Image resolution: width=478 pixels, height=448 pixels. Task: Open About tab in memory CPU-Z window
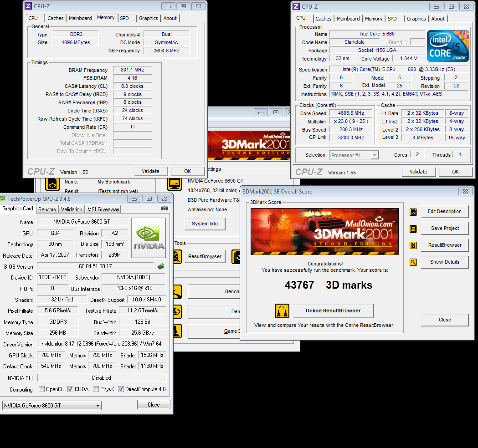(x=170, y=18)
